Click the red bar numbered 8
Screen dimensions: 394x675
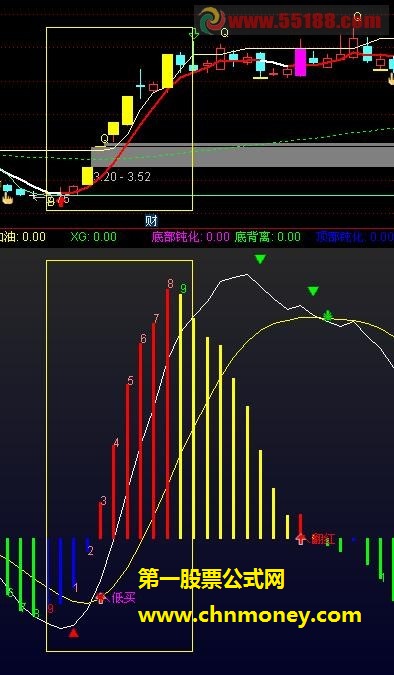(x=168, y=414)
